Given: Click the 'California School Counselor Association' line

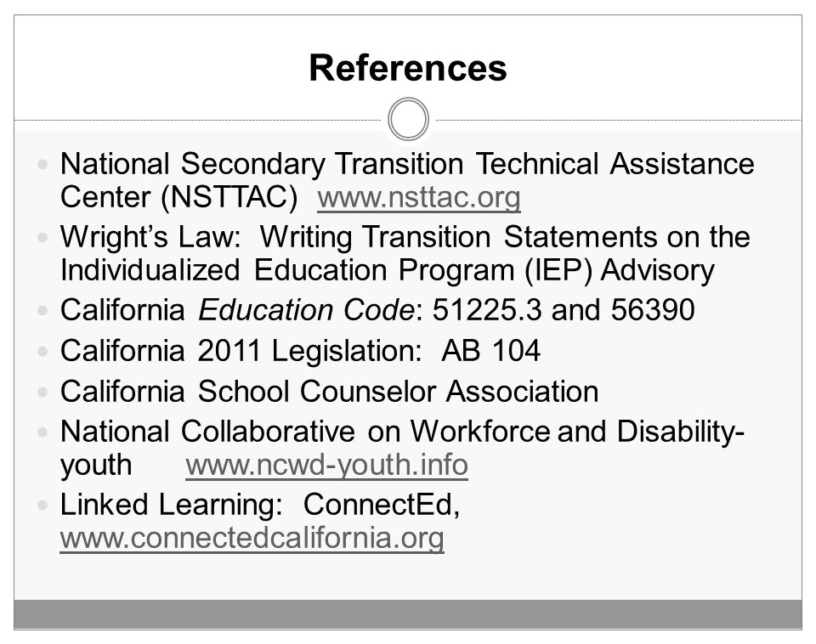Looking at the screenshot, I should click(330, 391).
